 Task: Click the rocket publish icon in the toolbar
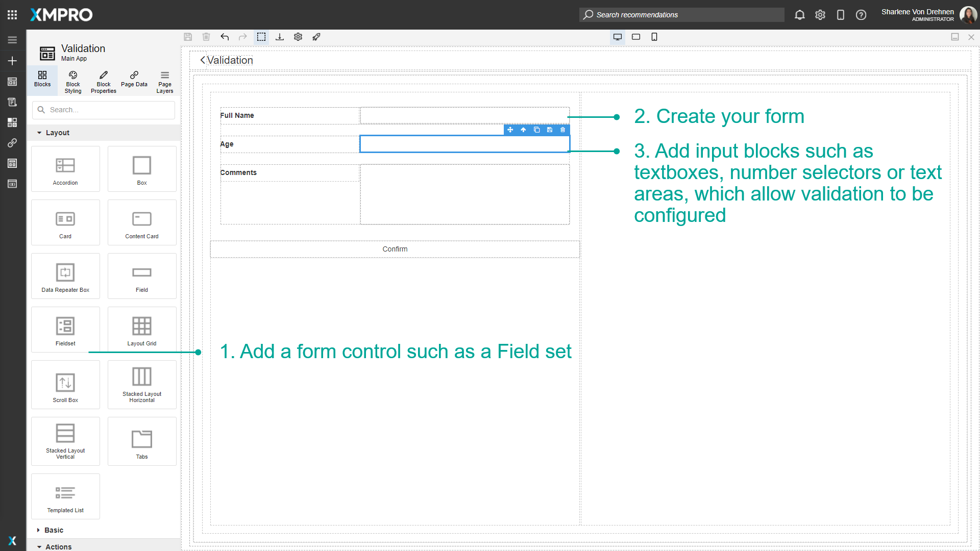[x=316, y=37]
